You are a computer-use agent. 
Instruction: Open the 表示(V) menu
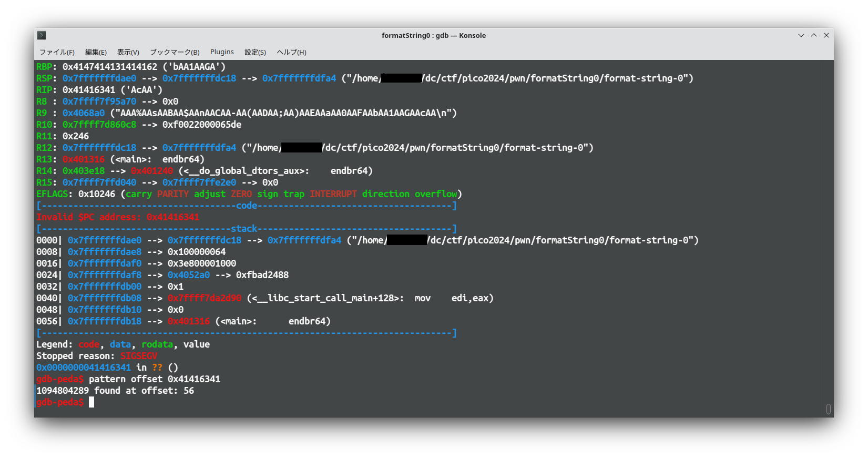click(x=128, y=52)
